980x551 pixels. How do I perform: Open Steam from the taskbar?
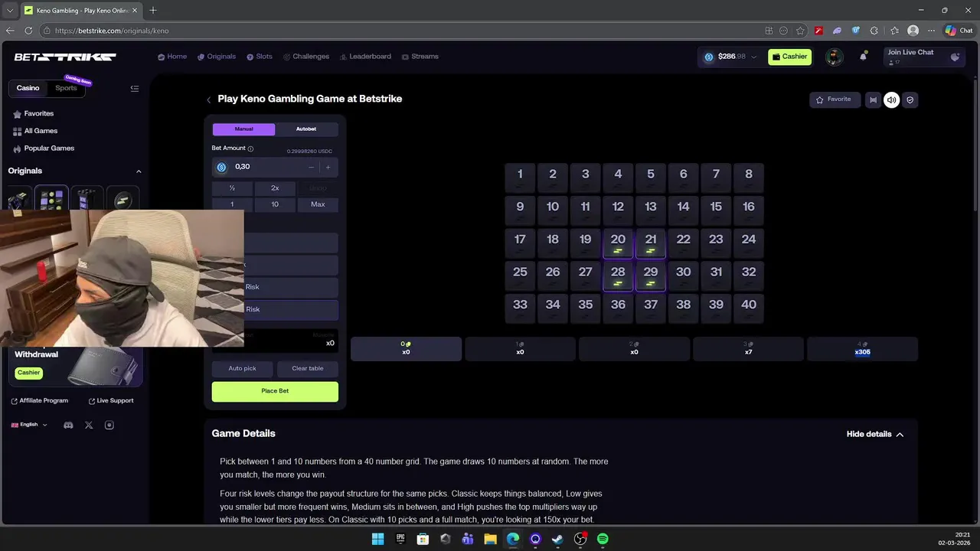[x=557, y=539]
